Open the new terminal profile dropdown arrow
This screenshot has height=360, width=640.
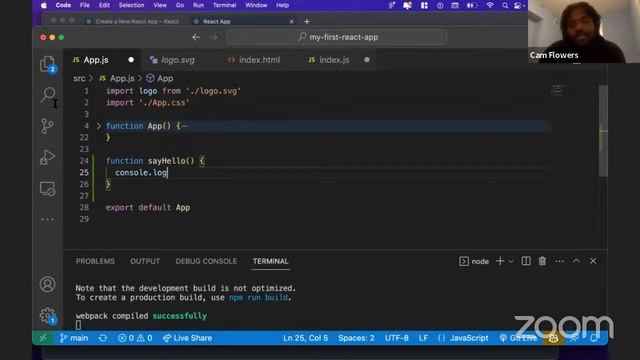pos(511,261)
